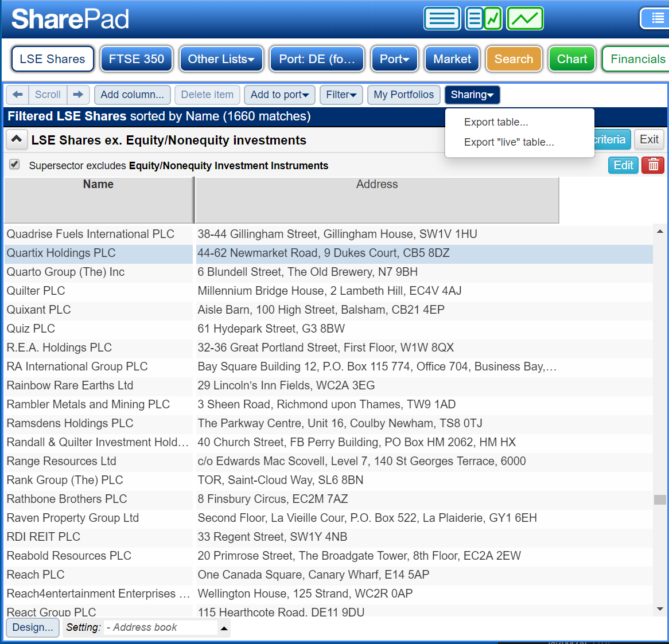
Task: Click address 61 Hydepark Street, G3 8BW
Action: (271, 329)
